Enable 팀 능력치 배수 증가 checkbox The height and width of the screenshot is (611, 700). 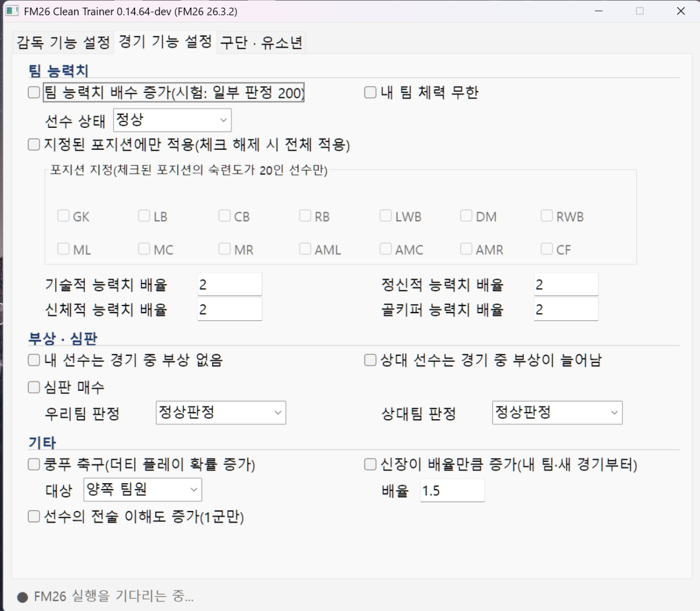(x=34, y=92)
